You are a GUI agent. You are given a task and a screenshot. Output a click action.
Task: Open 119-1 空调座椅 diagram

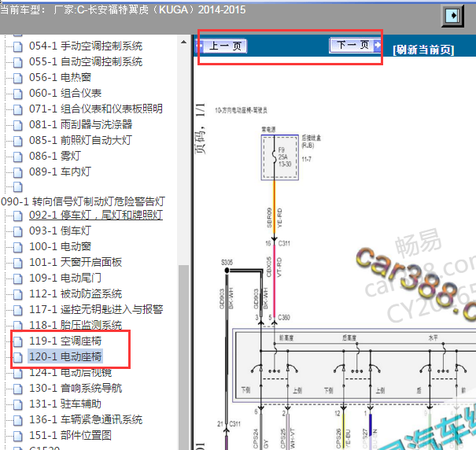click(x=65, y=341)
